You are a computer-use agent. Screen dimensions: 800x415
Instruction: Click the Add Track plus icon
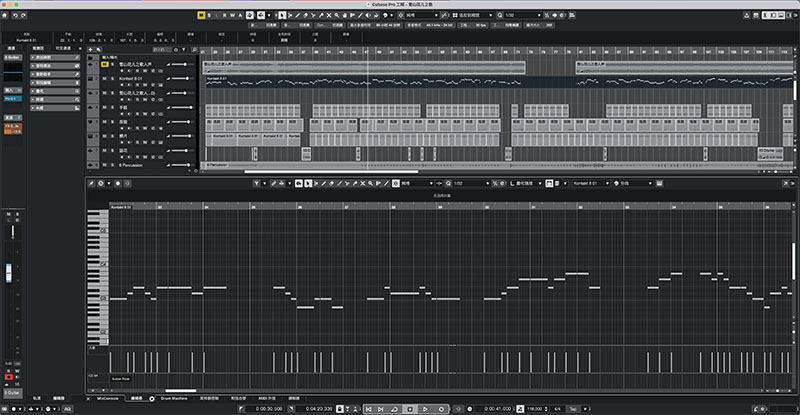point(90,50)
